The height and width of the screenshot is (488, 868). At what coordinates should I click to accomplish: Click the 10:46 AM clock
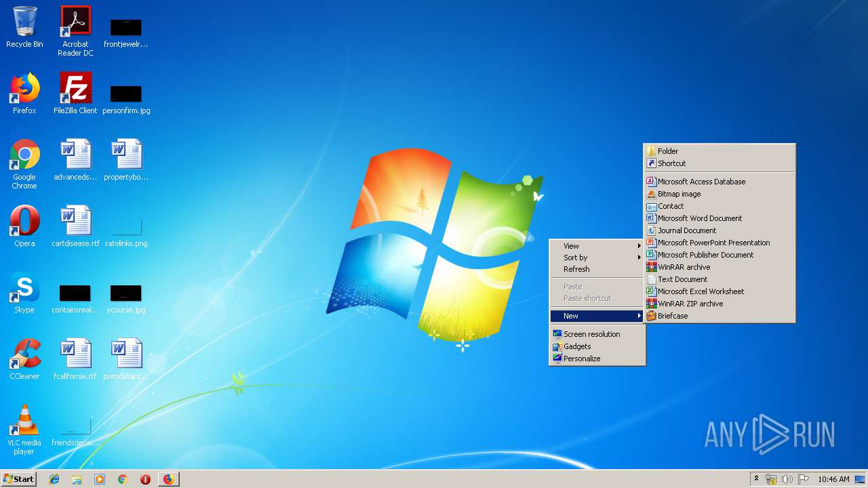point(833,479)
